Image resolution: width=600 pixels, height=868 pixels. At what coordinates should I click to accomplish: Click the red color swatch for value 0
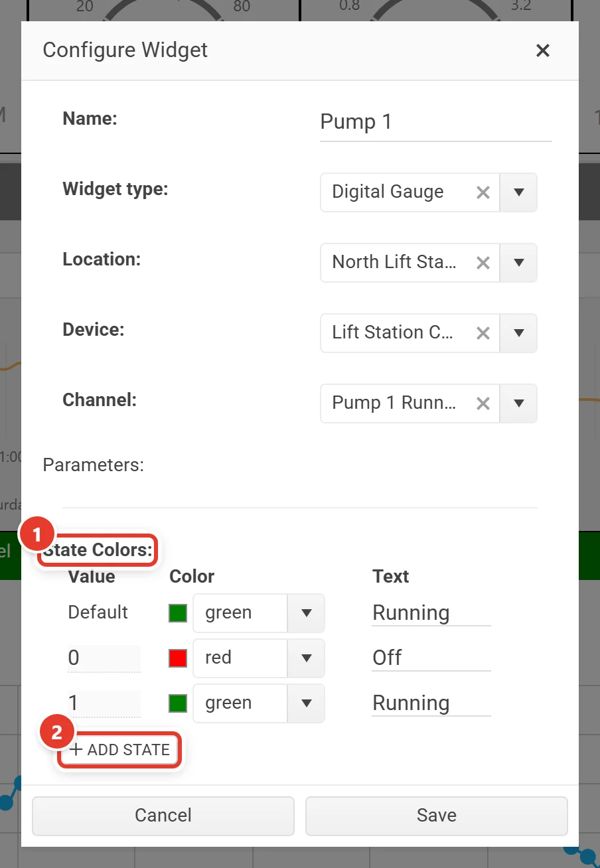pos(178,658)
